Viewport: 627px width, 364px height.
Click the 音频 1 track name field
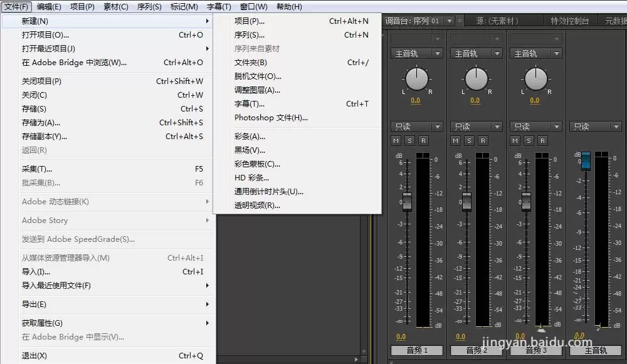click(x=416, y=350)
